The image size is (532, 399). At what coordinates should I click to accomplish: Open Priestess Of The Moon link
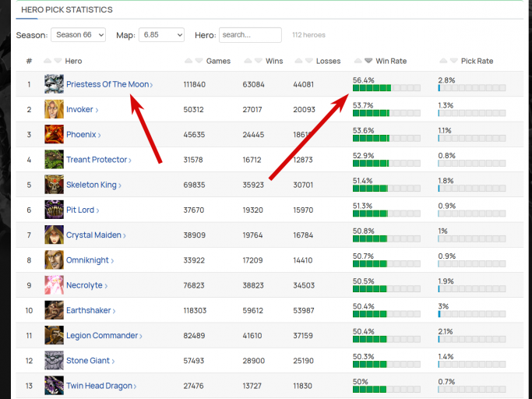(109, 84)
